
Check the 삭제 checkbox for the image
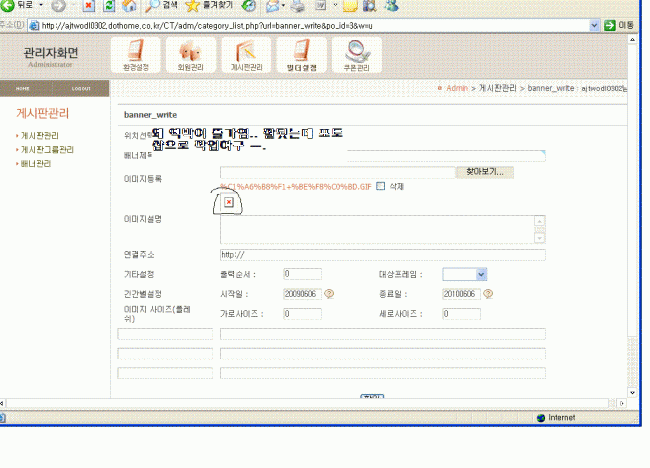pos(380,187)
